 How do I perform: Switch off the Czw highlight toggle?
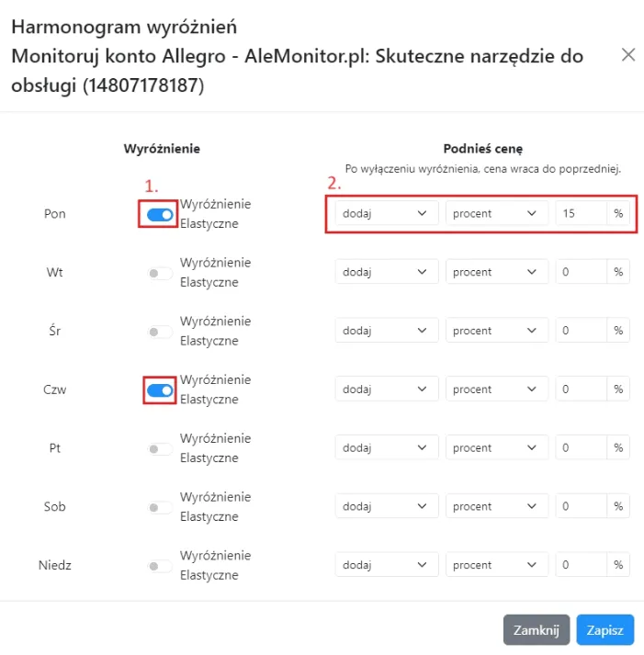(160, 390)
